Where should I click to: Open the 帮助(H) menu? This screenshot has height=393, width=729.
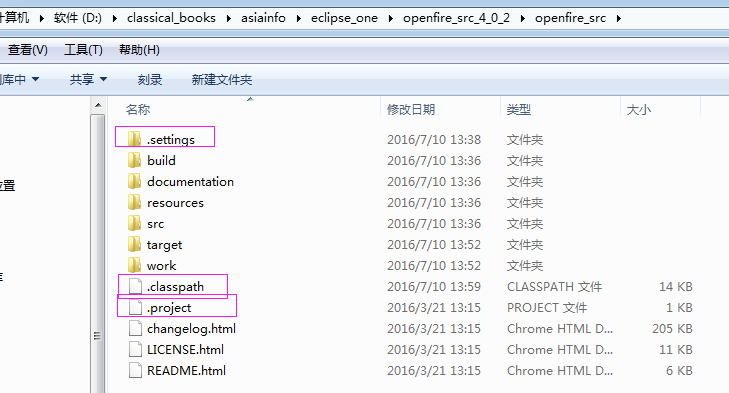click(139, 50)
